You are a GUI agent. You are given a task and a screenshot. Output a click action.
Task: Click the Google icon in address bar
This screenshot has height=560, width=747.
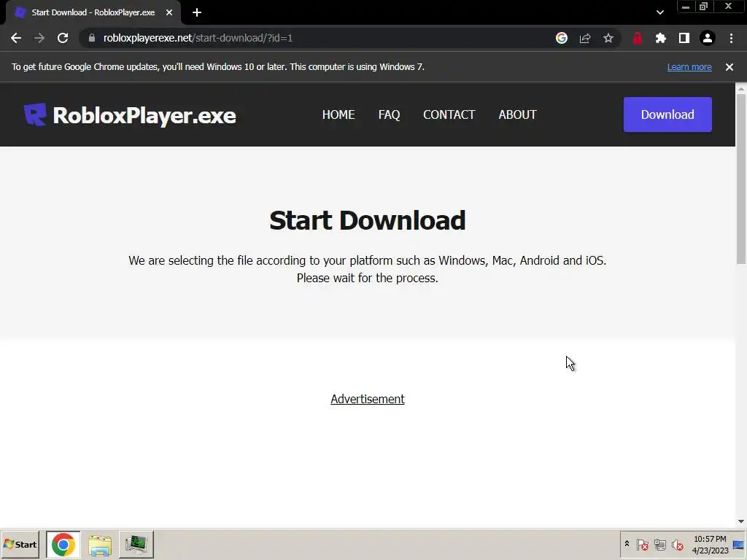(x=562, y=38)
